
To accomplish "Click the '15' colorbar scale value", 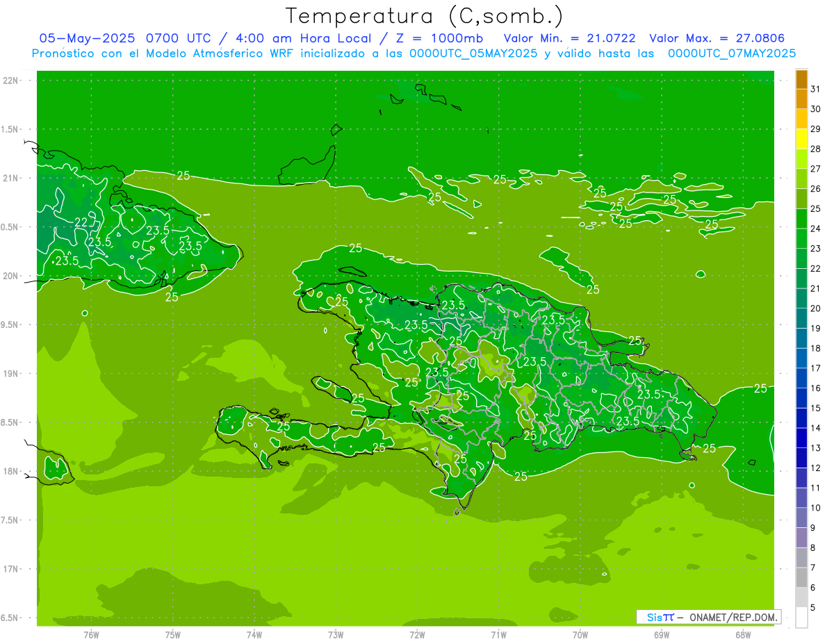I will 816,408.
